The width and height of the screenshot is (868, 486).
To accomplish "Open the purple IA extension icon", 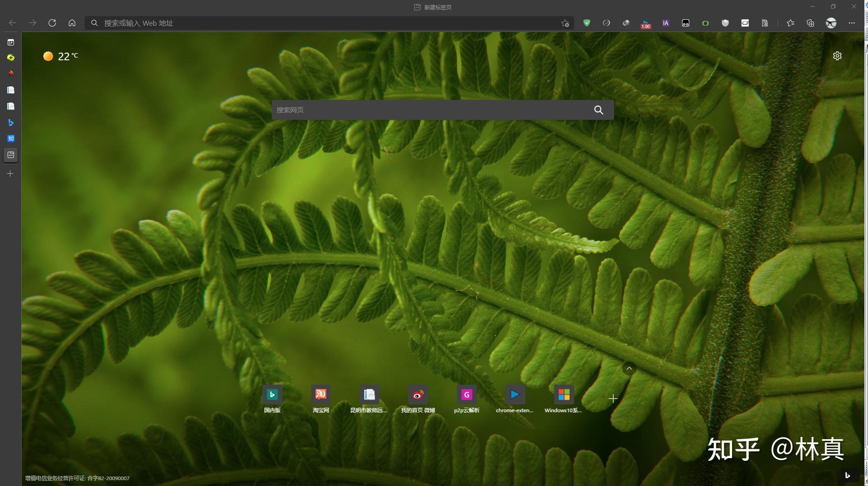I will tap(666, 23).
